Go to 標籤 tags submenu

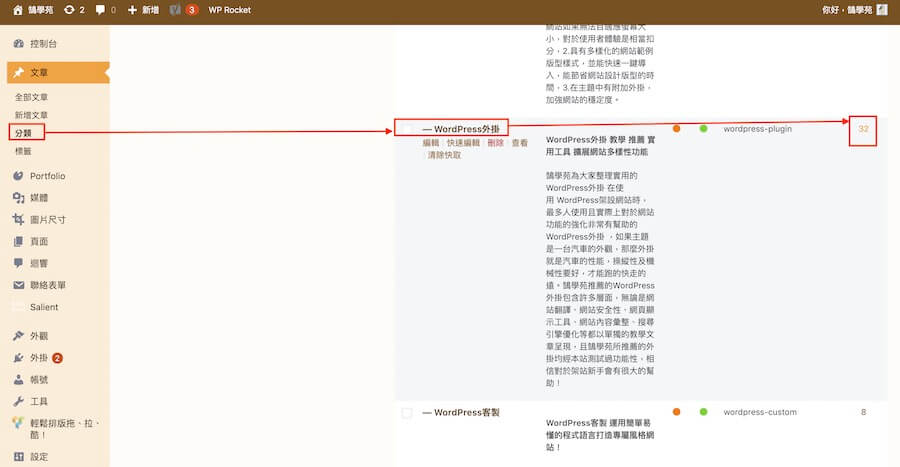(23, 151)
